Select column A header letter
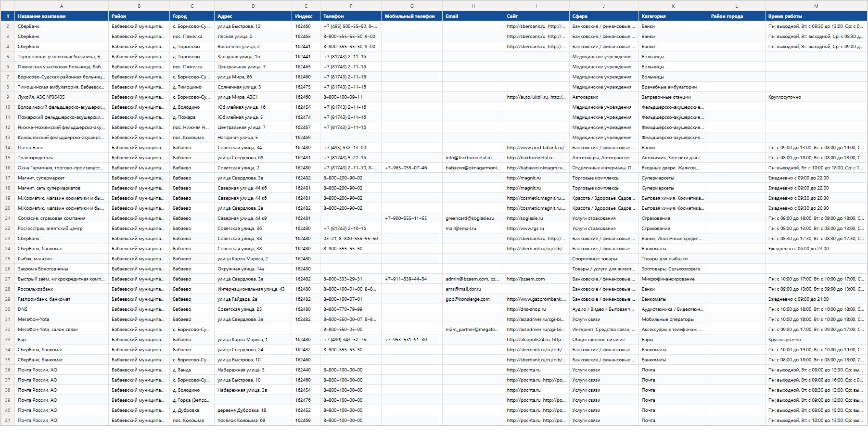Screen dimensions: 868x434 coord(62,6)
